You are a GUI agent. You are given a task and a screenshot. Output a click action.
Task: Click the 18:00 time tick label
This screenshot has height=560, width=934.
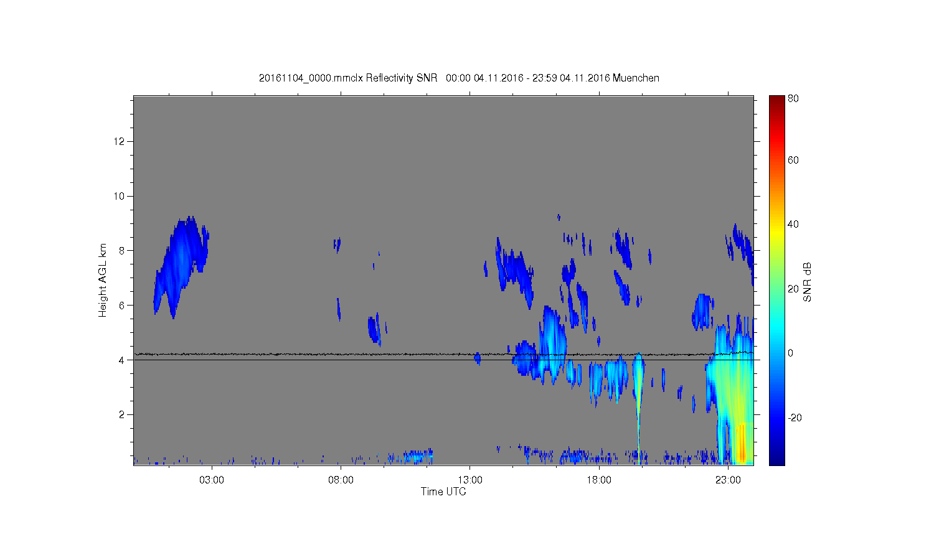(599, 480)
